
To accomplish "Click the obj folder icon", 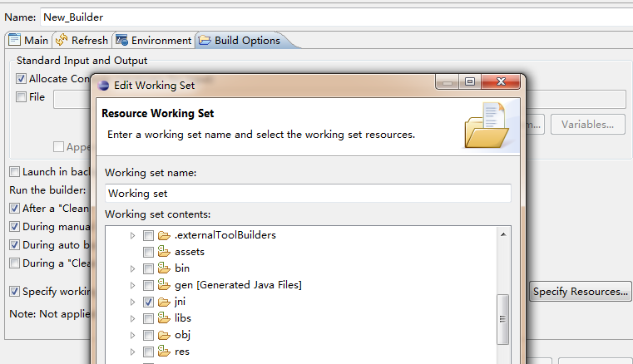I will (164, 335).
